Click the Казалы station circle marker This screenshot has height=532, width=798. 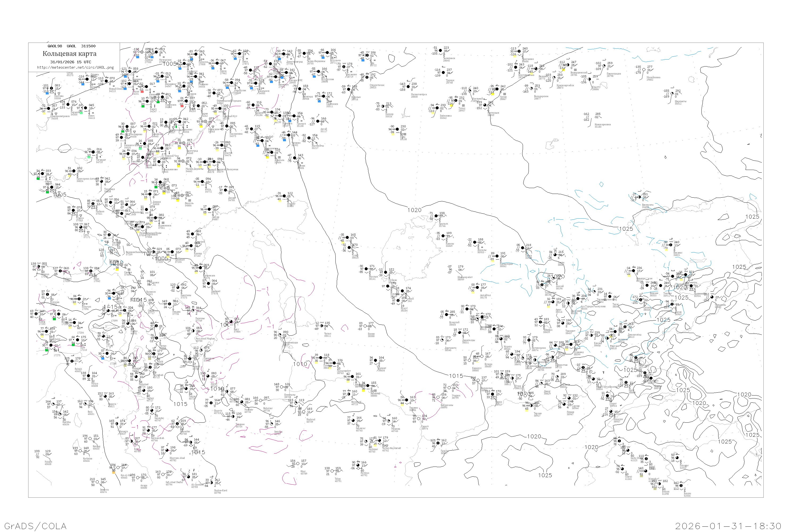click(443, 236)
